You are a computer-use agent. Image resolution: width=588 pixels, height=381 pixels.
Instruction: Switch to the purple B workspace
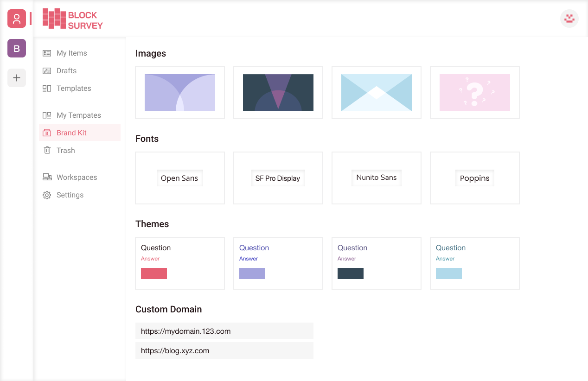tap(17, 48)
